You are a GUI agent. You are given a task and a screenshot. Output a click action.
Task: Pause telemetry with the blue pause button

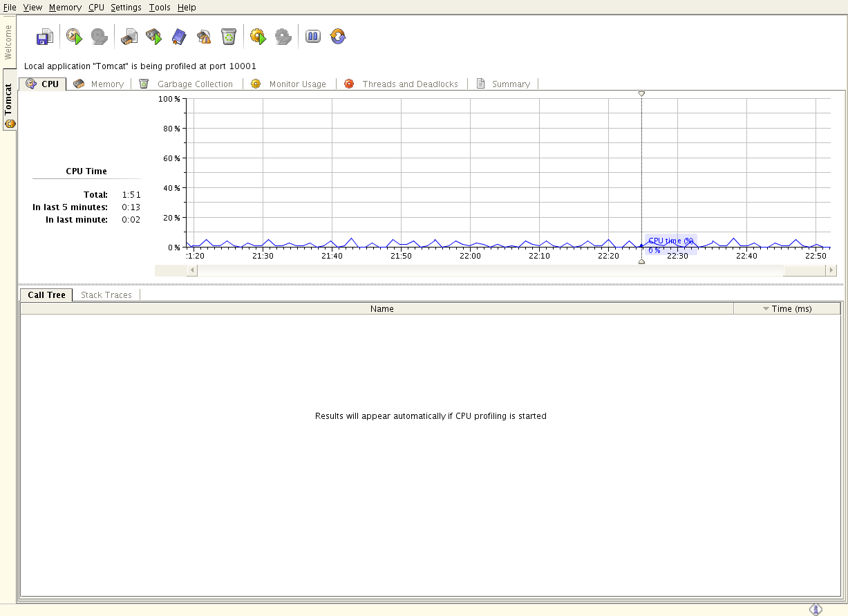click(x=313, y=37)
